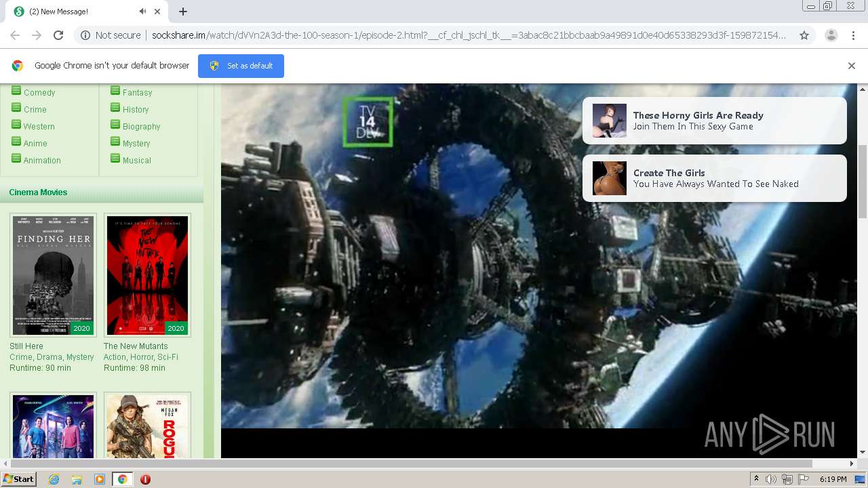Open the Fantasy genre
Viewport: 868px width, 488px height.
click(x=137, y=93)
